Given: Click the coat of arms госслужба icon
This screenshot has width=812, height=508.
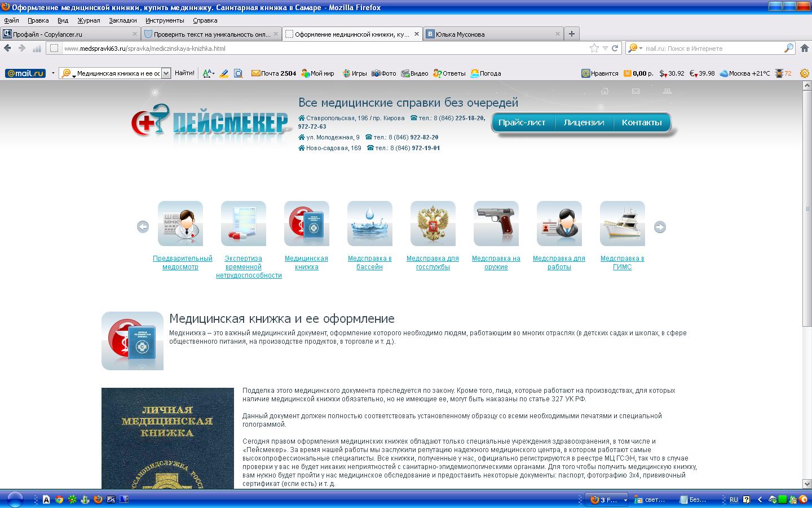Looking at the screenshot, I should [433, 224].
